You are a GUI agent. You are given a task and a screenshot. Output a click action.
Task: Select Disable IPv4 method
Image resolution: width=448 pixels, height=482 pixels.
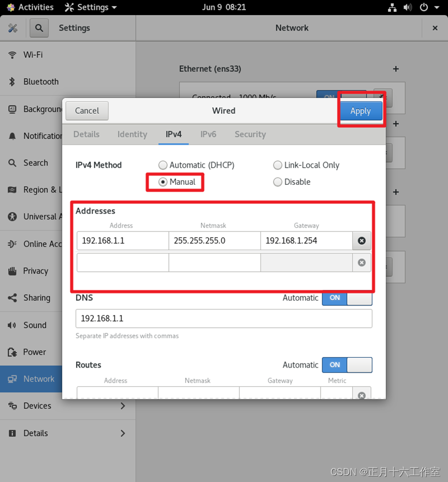[x=292, y=182]
